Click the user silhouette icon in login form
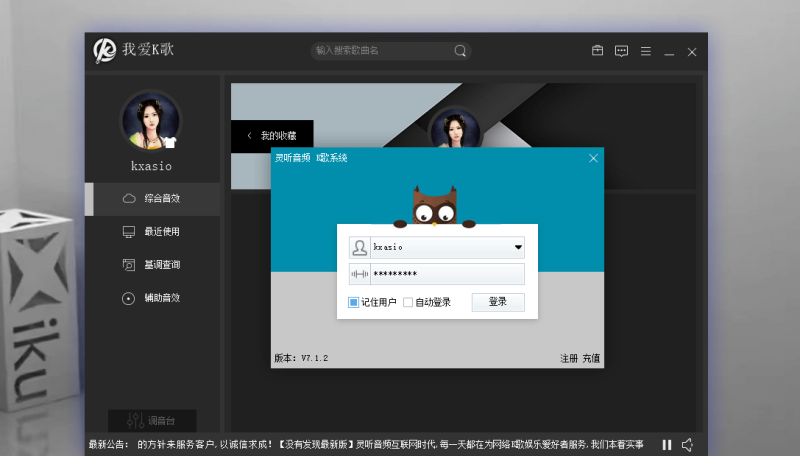 tap(359, 247)
